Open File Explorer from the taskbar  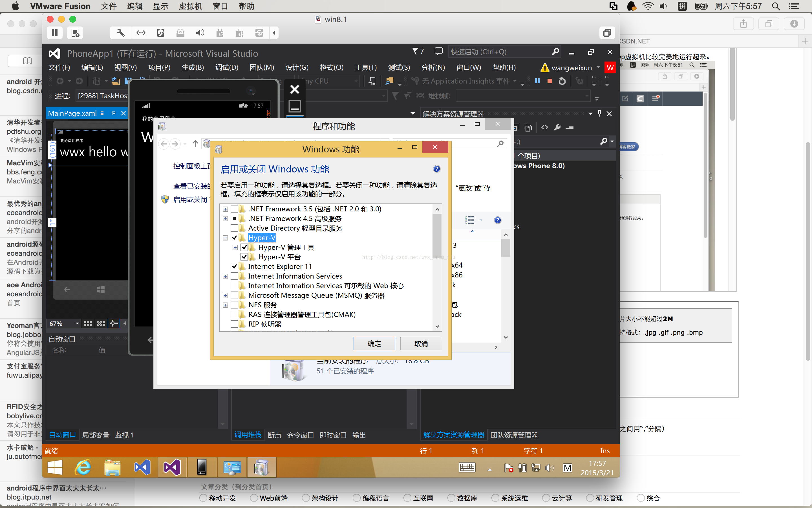112,467
